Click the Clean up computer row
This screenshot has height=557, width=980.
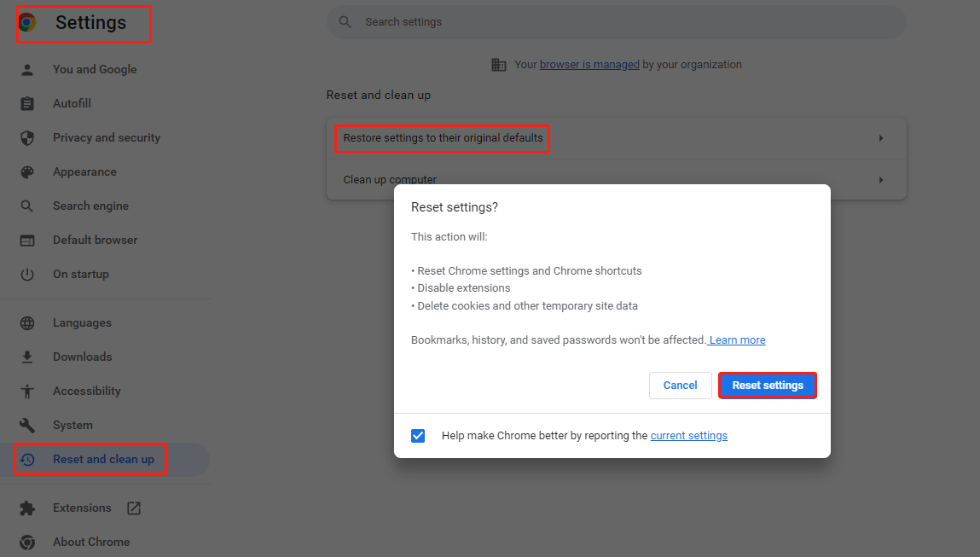pyautogui.click(x=617, y=180)
